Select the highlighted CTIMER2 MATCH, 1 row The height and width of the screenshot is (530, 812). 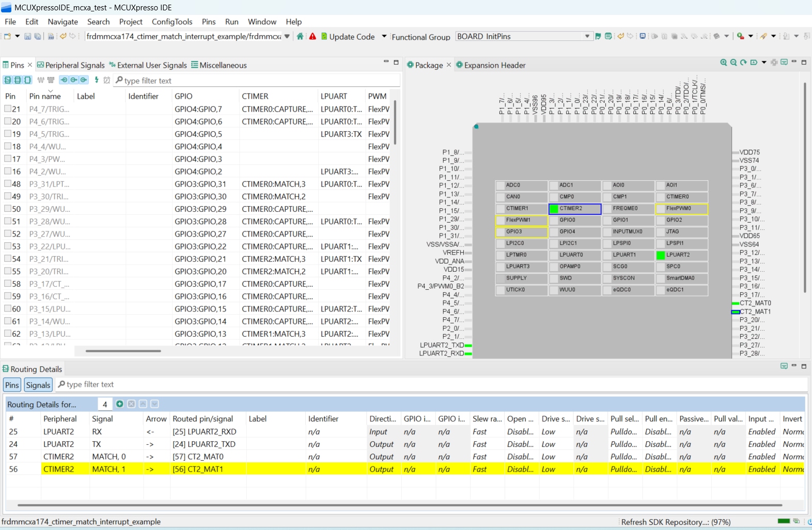(405, 469)
